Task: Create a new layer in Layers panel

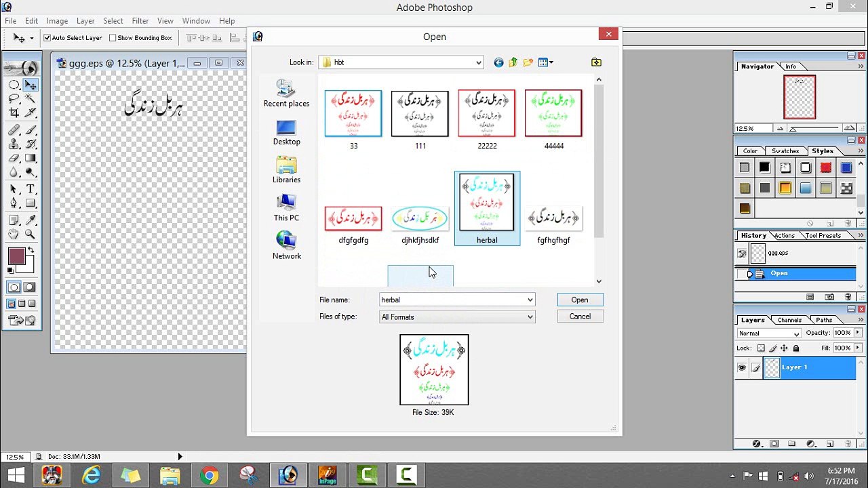Action: click(829, 444)
